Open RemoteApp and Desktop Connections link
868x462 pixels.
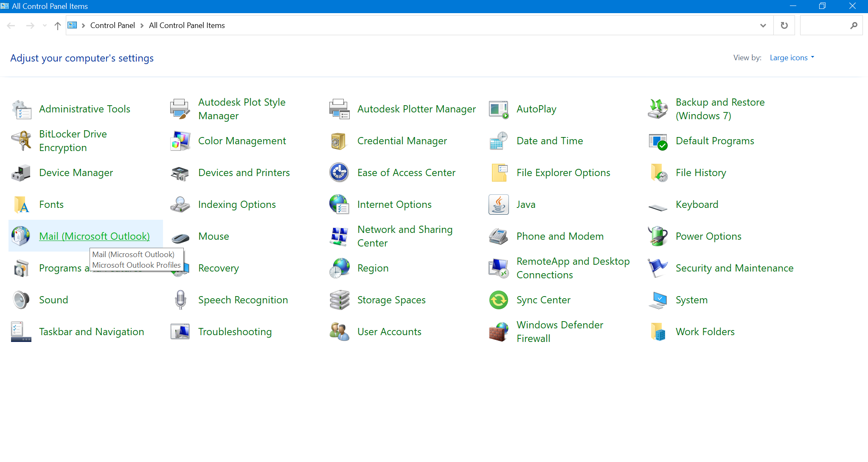pyautogui.click(x=573, y=268)
